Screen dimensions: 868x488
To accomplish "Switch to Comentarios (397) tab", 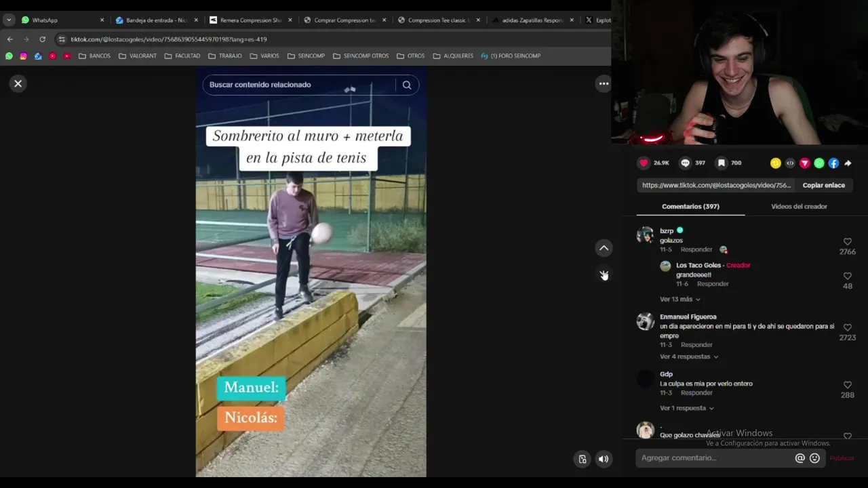I will (x=690, y=206).
